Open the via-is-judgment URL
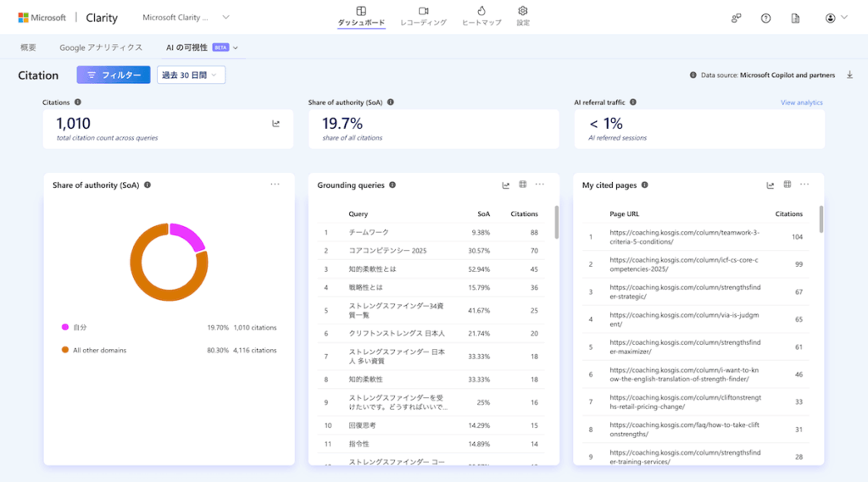The image size is (868, 482). point(684,319)
